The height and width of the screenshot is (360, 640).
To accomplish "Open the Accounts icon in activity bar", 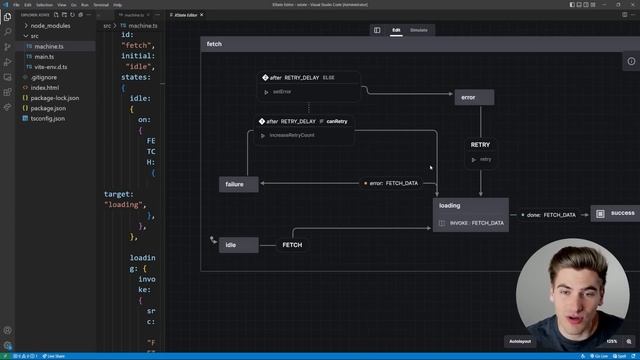I will (7, 331).
